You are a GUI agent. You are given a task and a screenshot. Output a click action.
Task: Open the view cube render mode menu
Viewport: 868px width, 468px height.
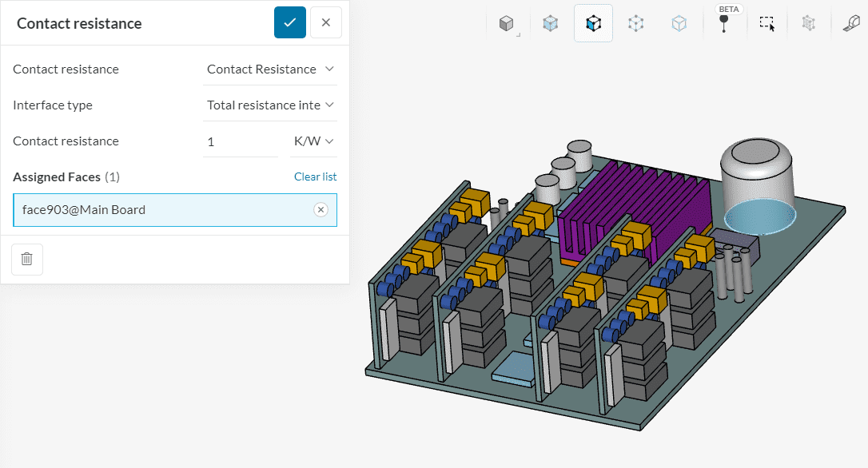click(507, 24)
